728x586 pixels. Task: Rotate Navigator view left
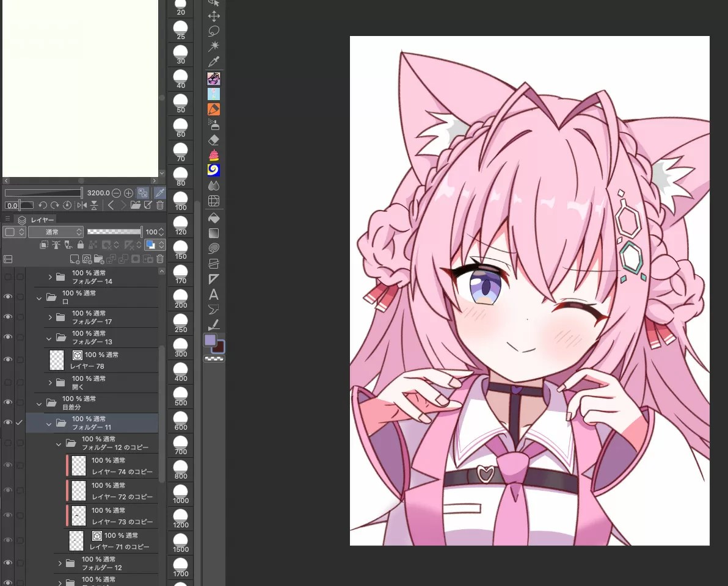click(43, 204)
